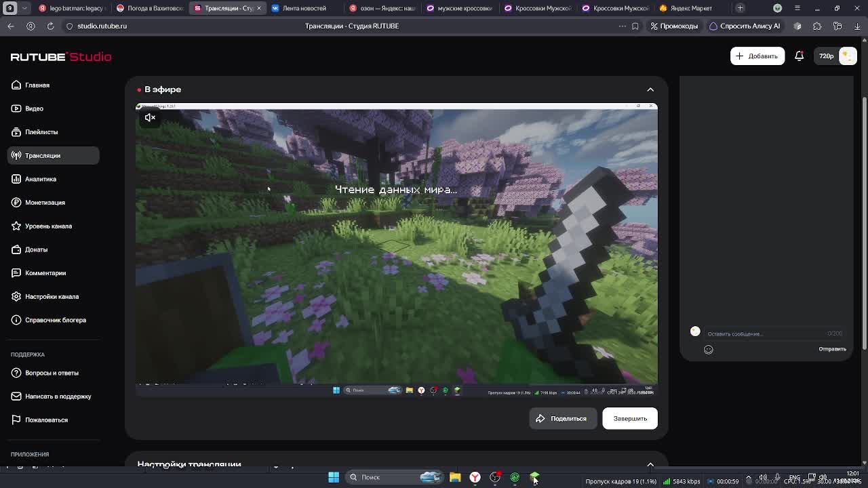Expand the Настройки трансляции panel chevron
The height and width of the screenshot is (488, 868).
click(x=650, y=464)
